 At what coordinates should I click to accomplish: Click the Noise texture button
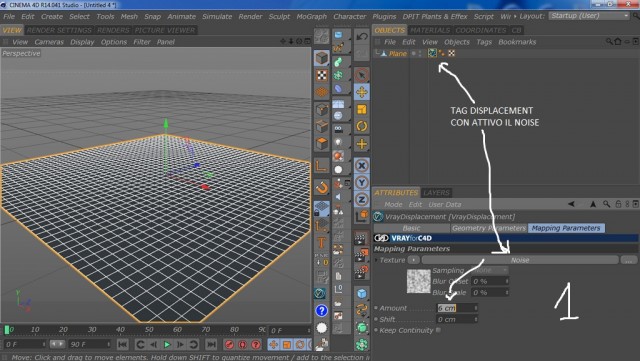coord(520,260)
